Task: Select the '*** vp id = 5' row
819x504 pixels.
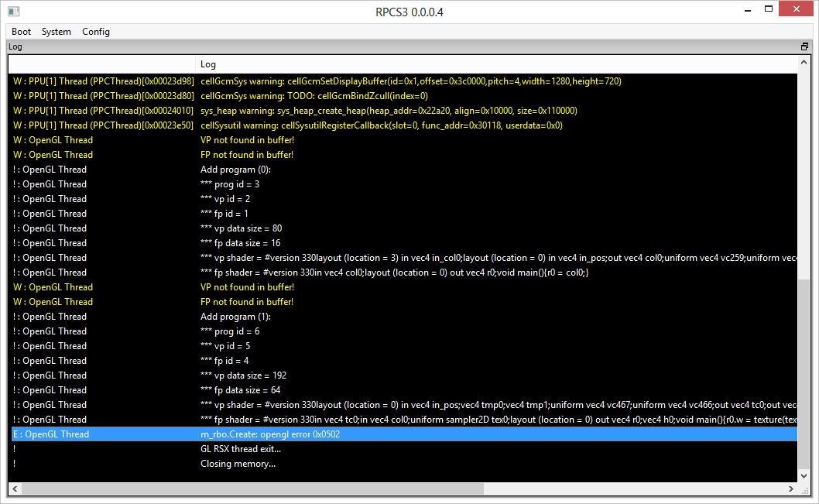Action: click(x=404, y=345)
